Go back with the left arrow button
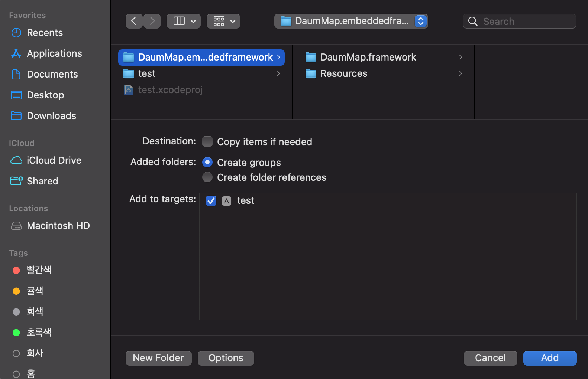Screen dimensions: 588x379 [134, 21]
